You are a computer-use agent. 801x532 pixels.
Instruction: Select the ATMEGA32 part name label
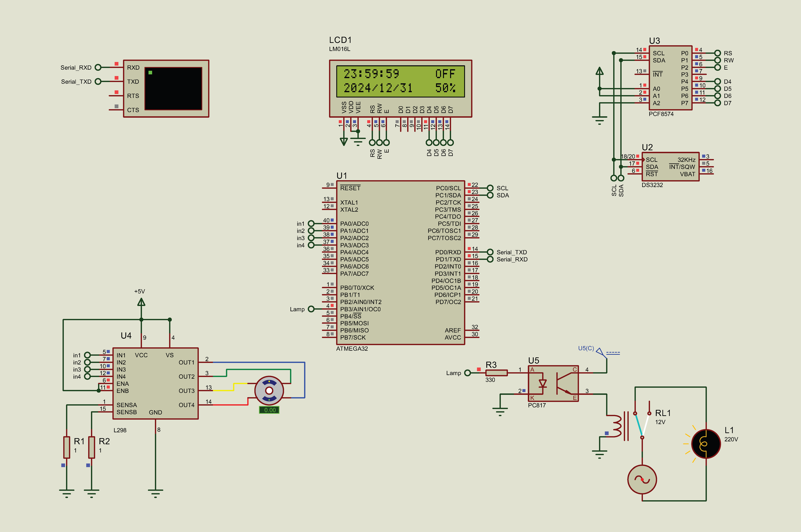click(352, 348)
